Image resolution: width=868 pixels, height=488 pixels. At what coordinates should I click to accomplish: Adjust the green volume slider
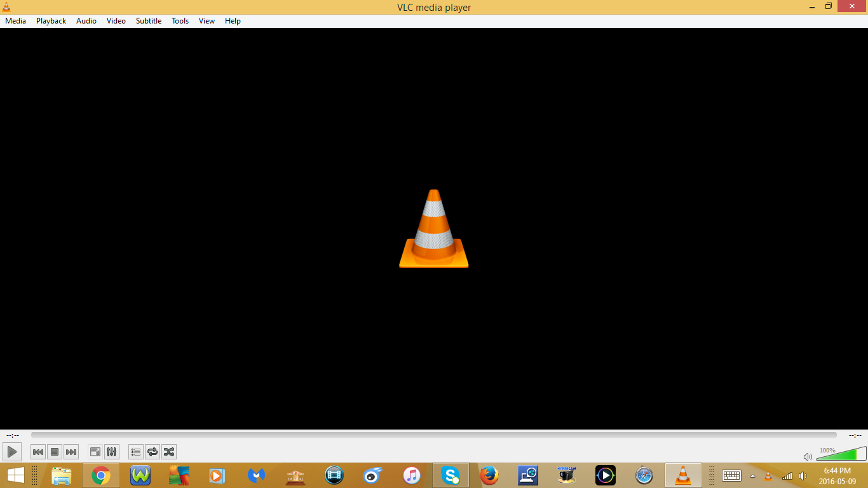tap(841, 454)
